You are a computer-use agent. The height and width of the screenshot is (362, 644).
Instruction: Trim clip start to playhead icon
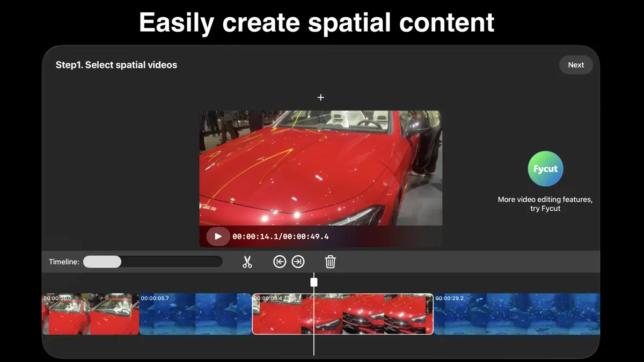click(280, 262)
